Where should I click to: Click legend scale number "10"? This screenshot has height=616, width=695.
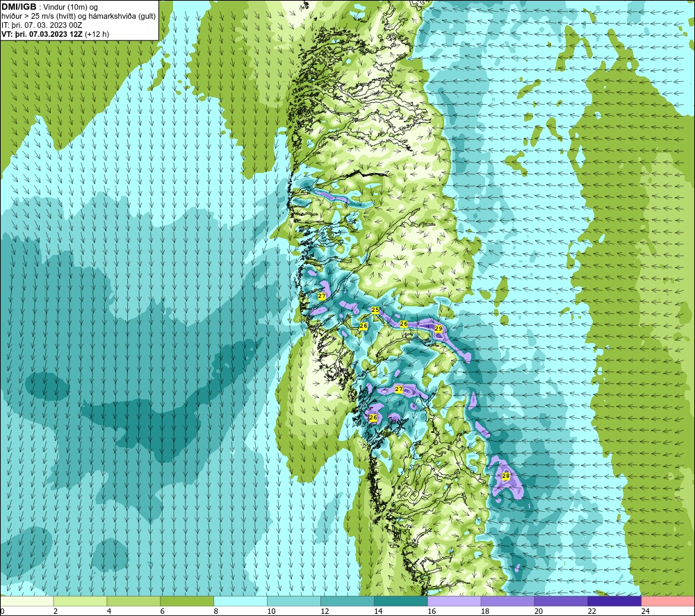(271, 611)
